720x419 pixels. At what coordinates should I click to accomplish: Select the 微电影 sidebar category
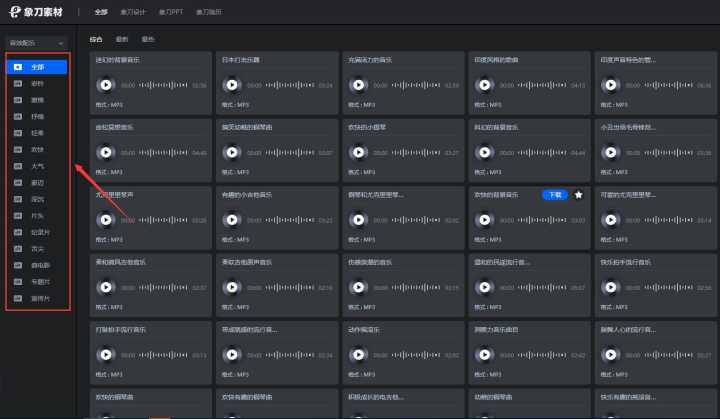[x=40, y=266]
